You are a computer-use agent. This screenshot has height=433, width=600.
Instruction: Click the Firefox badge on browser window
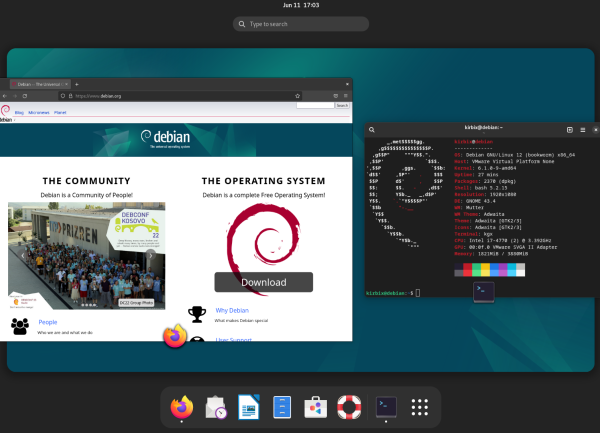[x=175, y=336]
